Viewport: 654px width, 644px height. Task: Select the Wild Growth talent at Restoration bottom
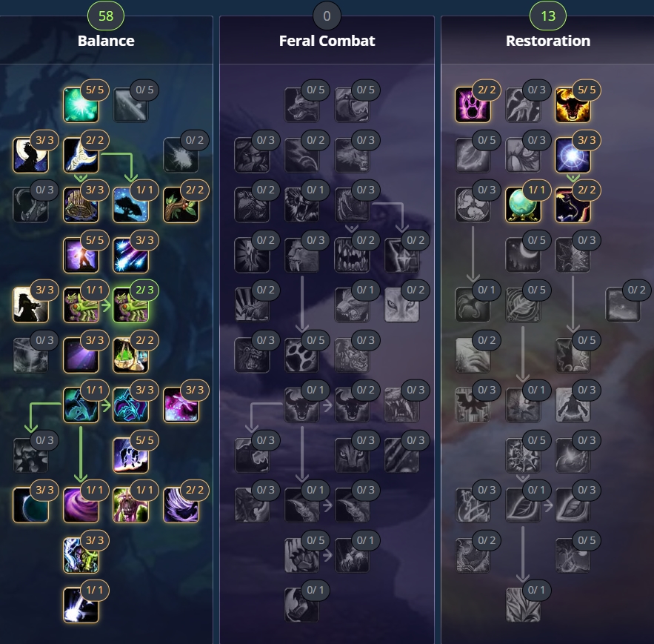click(x=523, y=605)
